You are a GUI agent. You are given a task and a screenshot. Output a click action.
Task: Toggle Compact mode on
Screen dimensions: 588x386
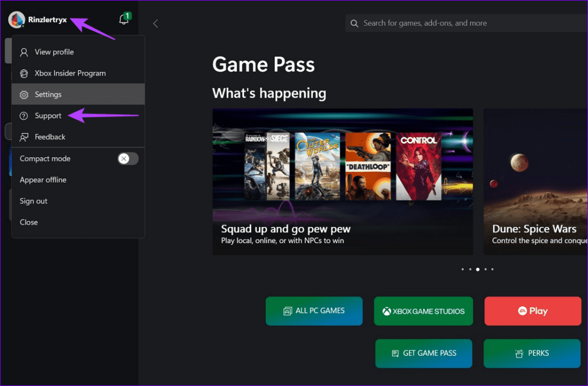point(127,158)
